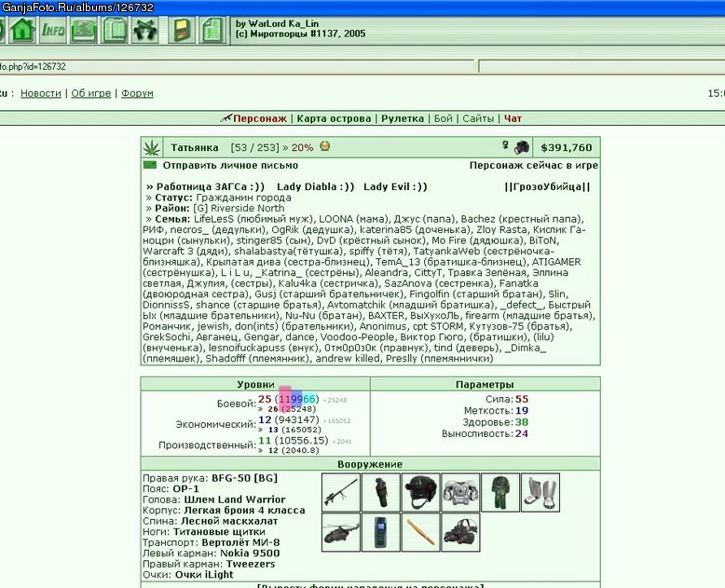Open the Land Warrior helmet thumbnail
The image size is (725, 588).
point(420,492)
